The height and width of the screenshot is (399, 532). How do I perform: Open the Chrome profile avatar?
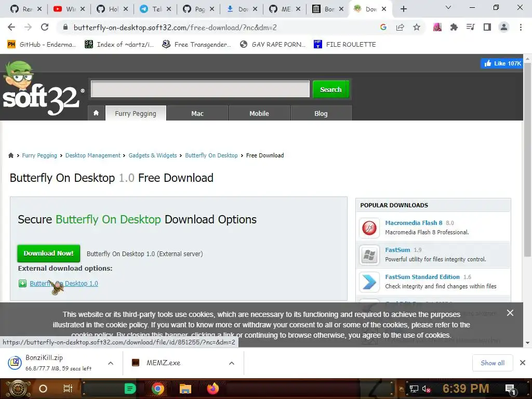tap(504, 27)
